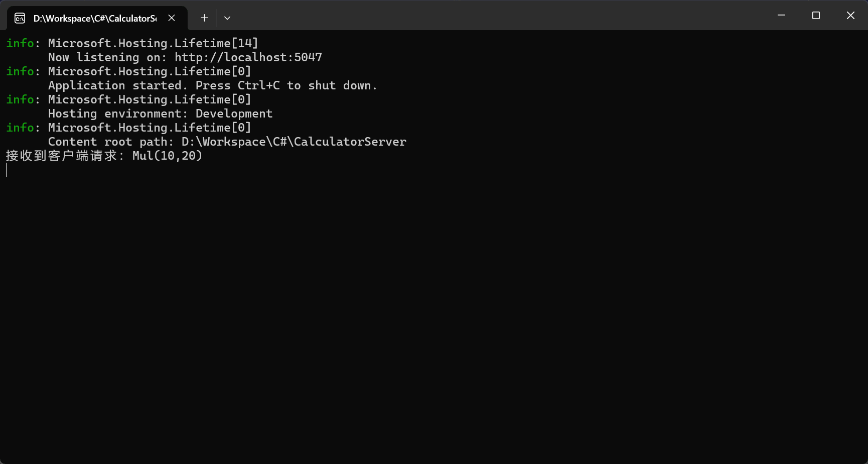The height and width of the screenshot is (464, 868).
Task: Click the terminal icon on the tab
Action: [x=20, y=19]
